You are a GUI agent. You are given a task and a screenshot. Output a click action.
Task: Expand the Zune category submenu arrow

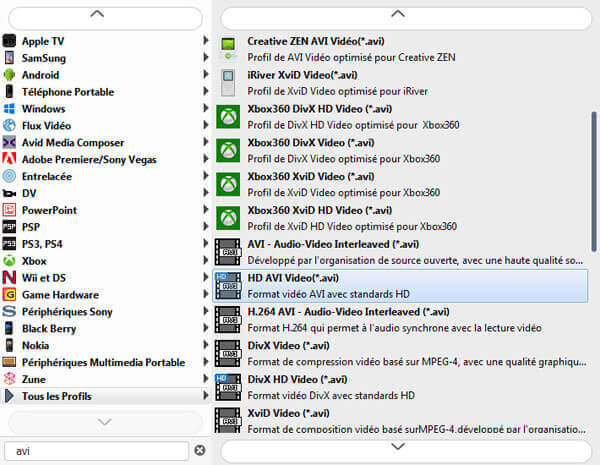point(206,380)
